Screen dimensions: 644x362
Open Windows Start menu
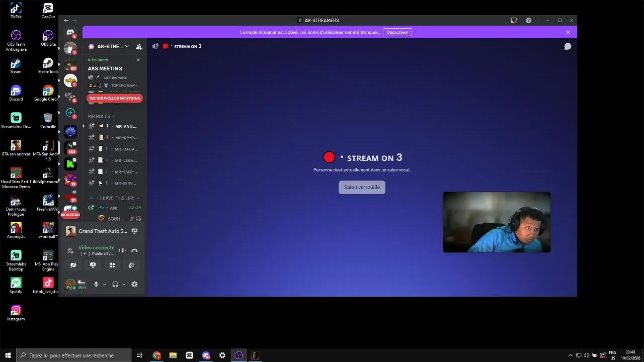(x=8, y=355)
